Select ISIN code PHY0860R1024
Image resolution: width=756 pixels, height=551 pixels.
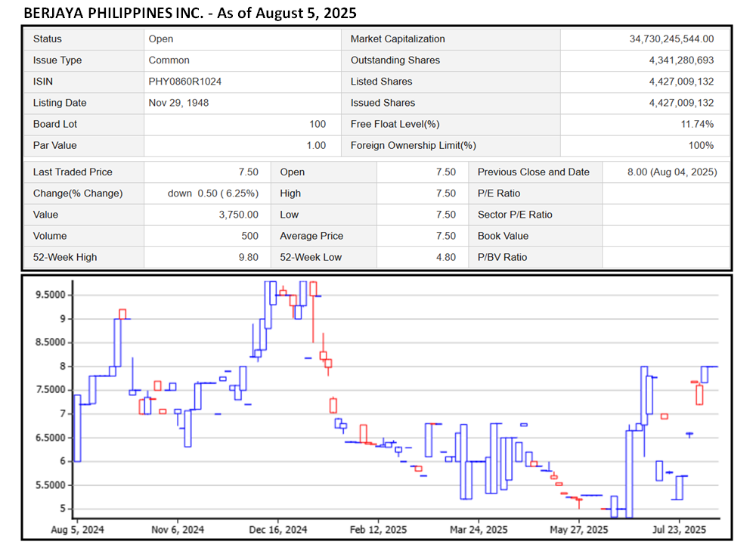click(184, 82)
